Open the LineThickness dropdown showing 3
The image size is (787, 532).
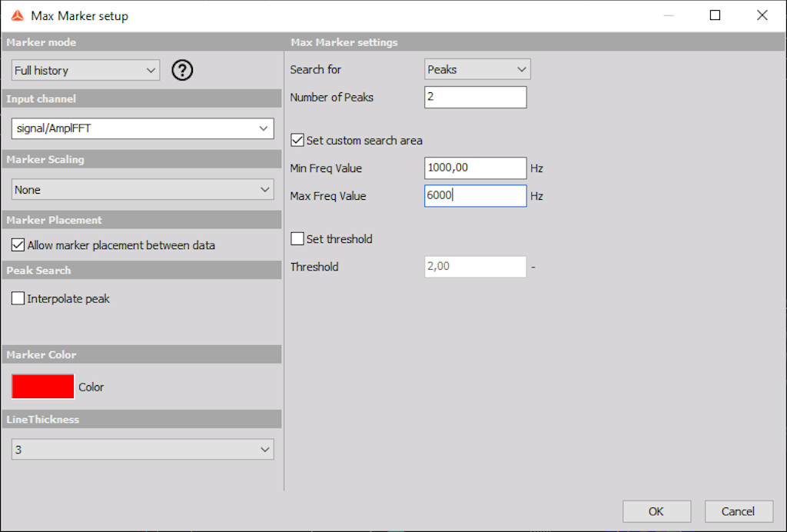(x=142, y=450)
